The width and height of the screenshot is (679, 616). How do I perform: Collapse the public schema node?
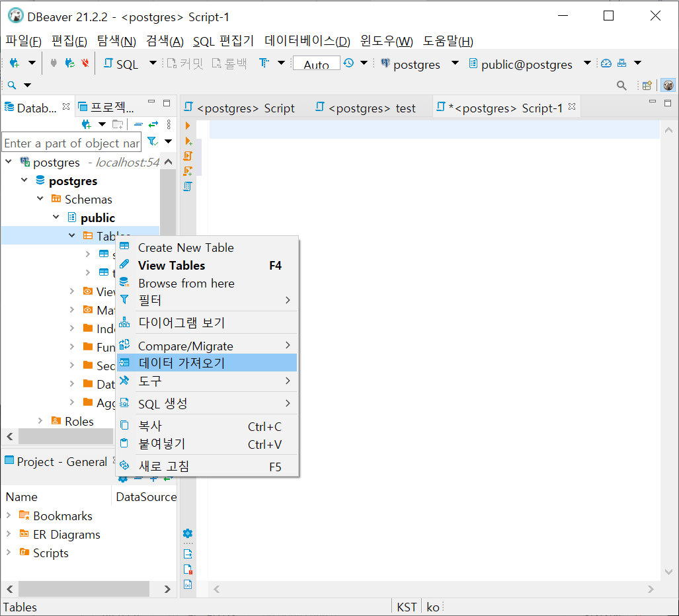click(56, 217)
